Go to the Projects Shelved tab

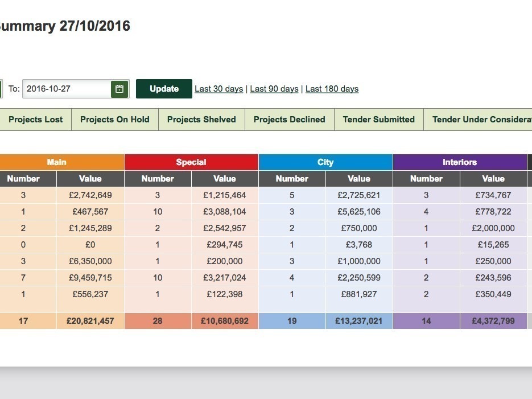point(201,120)
